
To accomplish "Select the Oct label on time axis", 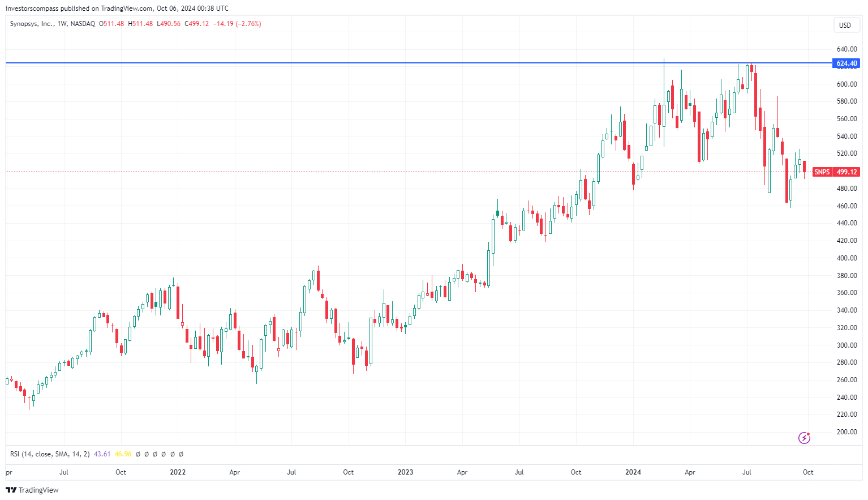I will 807,472.
